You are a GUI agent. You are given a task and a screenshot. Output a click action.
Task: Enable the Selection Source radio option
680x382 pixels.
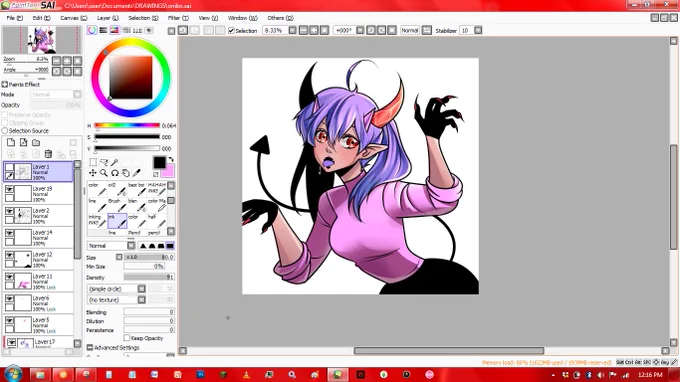pos(5,131)
